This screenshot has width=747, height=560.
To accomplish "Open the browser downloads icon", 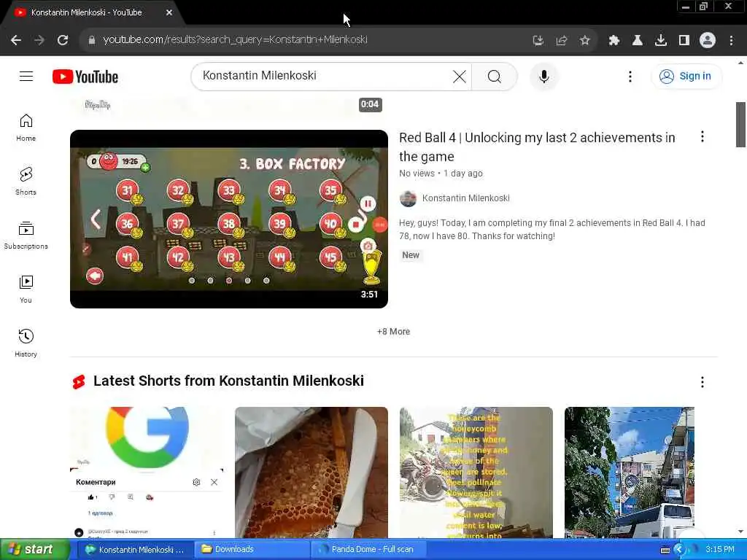I will pos(661,40).
